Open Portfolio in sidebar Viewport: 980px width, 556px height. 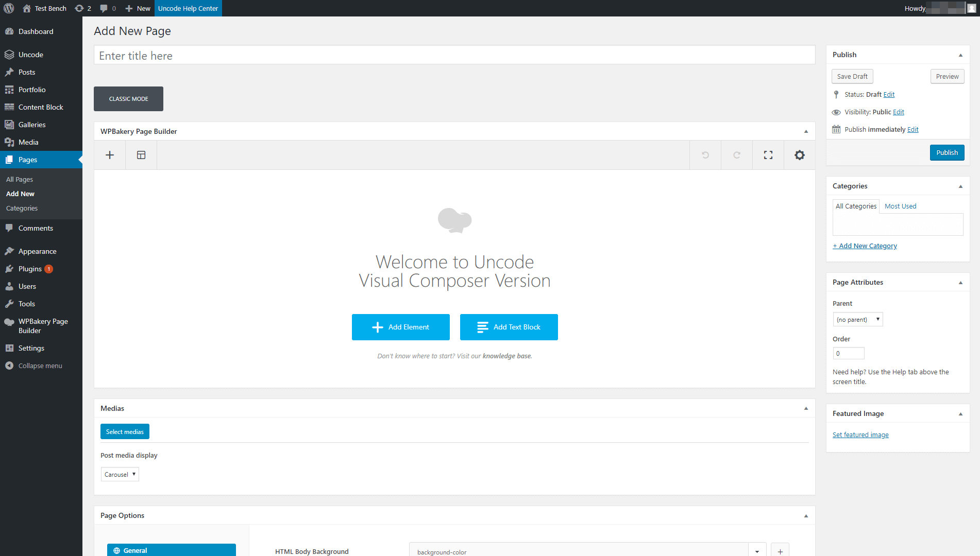[41, 90]
